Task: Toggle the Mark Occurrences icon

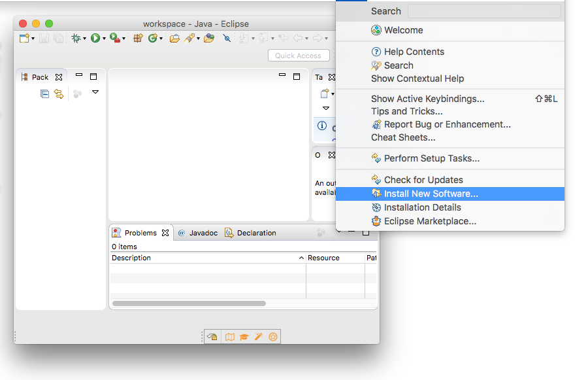Action: click(x=227, y=39)
